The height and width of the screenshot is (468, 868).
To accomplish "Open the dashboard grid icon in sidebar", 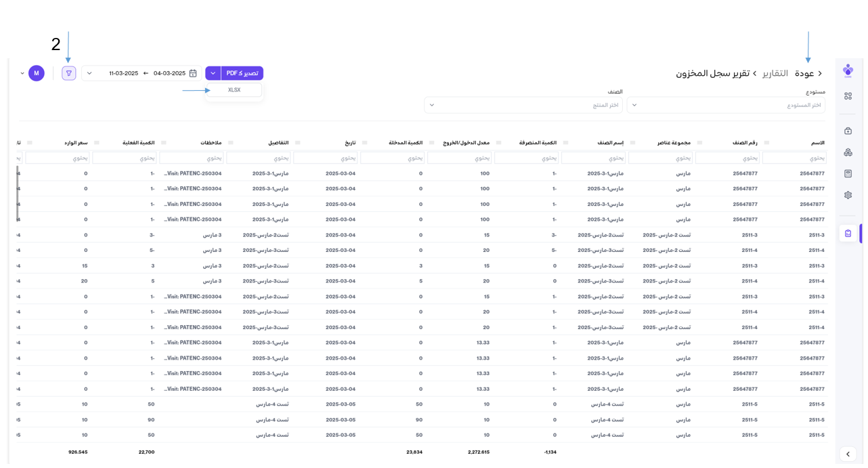I will tap(848, 96).
